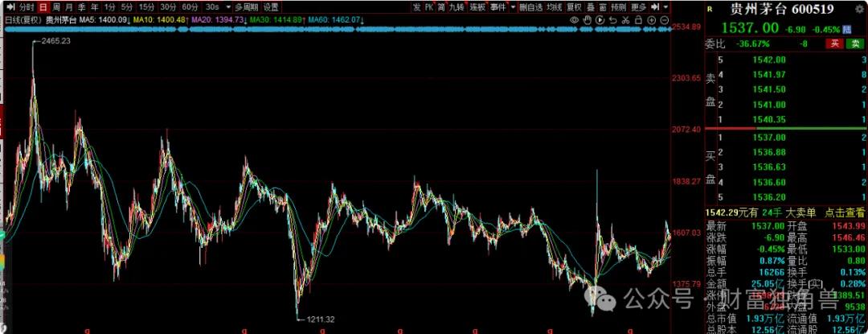Zoom out with the minus circle icon
The width and height of the screenshot is (868, 334).
click(665, 20)
